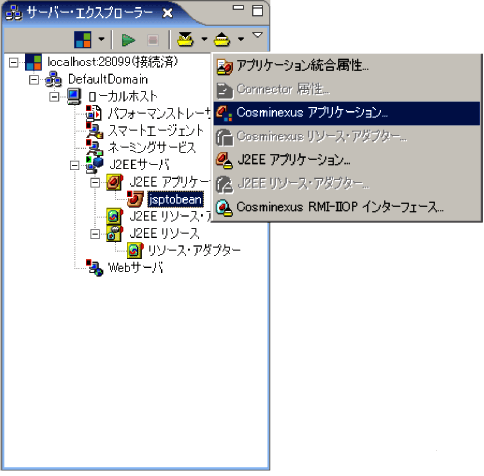Select the Webサーバ label

point(136,268)
